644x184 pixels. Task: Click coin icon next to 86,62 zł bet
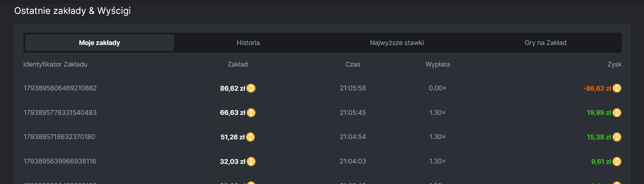pos(251,88)
